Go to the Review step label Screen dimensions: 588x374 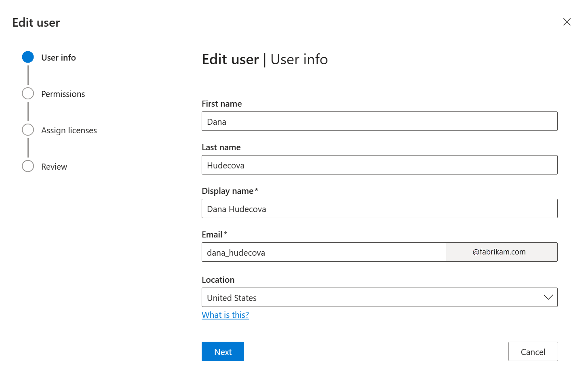point(54,166)
